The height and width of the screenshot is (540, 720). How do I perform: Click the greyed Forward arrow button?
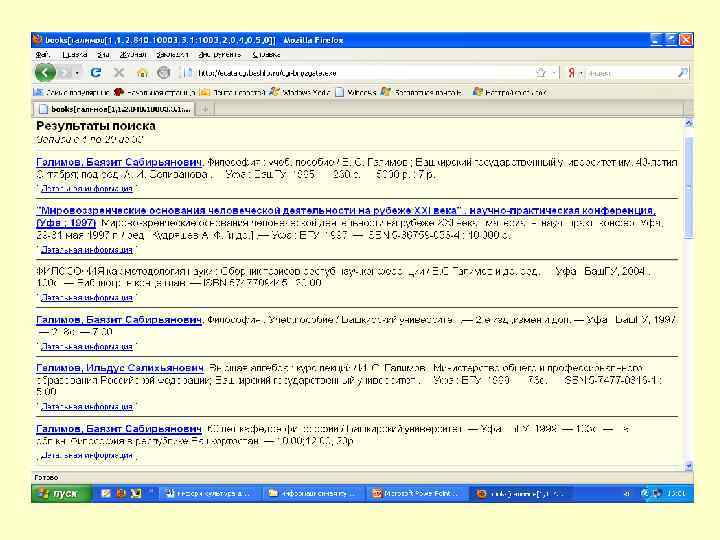coord(65,73)
